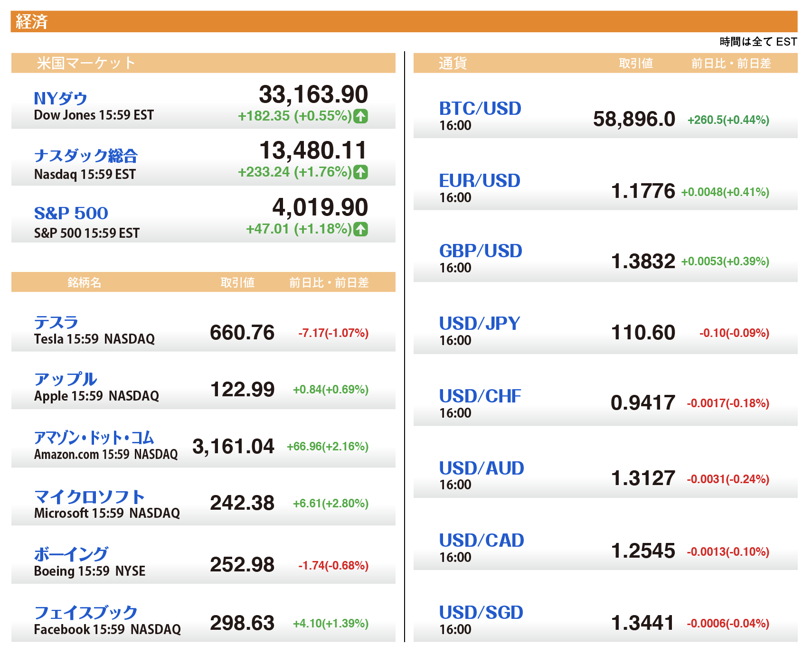Click the green up arrow beside Nasdaq change
The width and height of the screenshot is (812, 654).
point(360,172)
